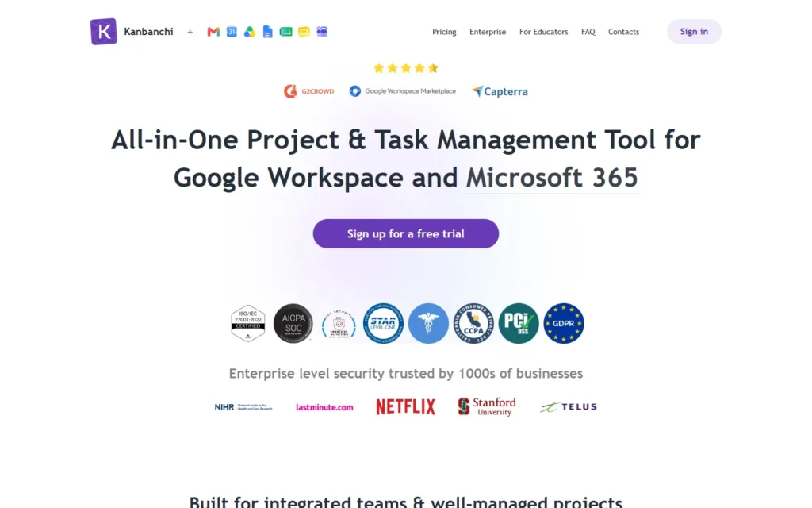Click the Google Workspace Marketplace logo
The image size is (812, 508).
pos(402,91)
